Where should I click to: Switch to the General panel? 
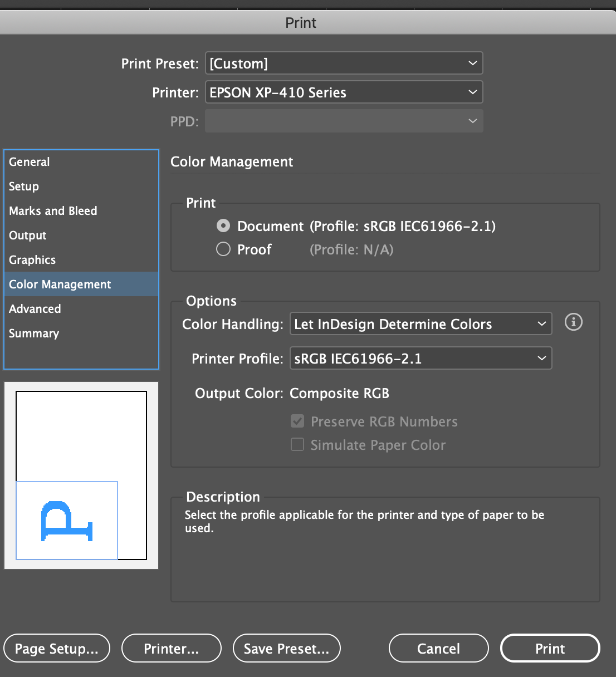tap(29, 161)
